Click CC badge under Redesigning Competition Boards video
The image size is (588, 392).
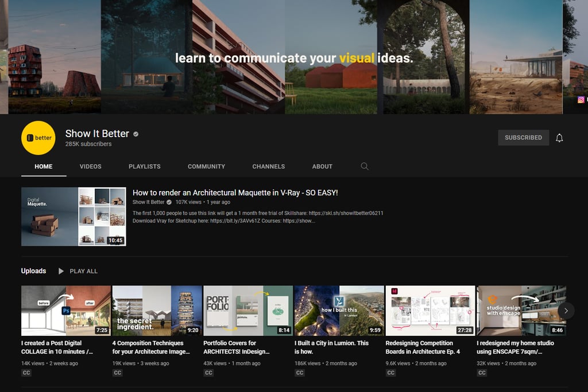point(390,372)
